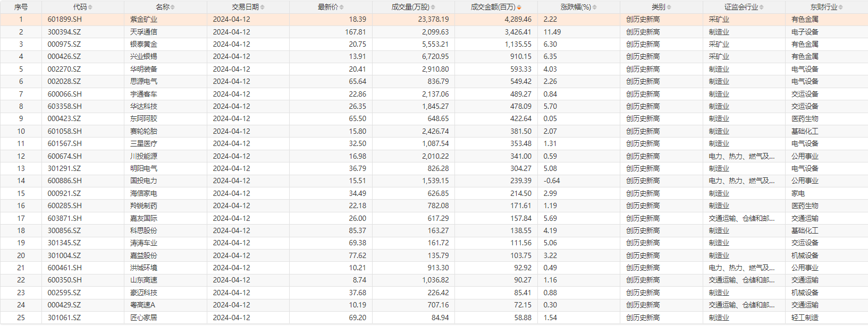Open stock name 天孚通信
Screen dimensions: 868x326
[144, 32]
